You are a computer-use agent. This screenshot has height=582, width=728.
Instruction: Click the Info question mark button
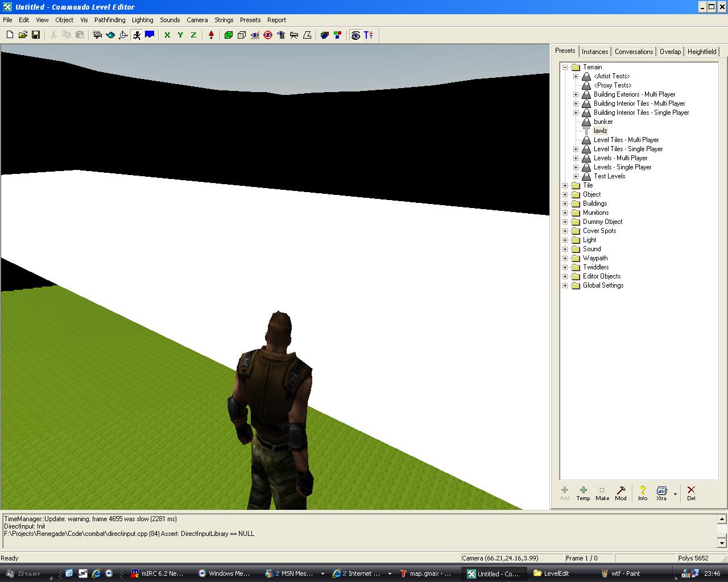(x=642, y=493)
